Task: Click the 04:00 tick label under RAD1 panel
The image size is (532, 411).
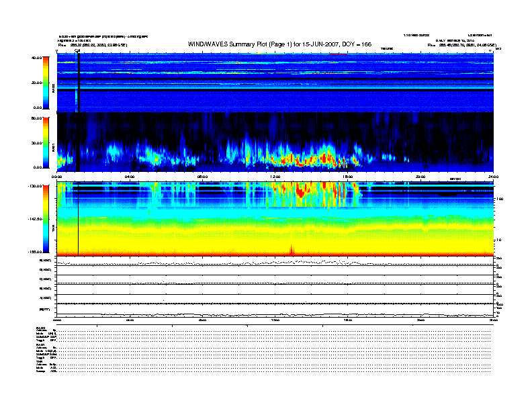Action: click(130, 177)
